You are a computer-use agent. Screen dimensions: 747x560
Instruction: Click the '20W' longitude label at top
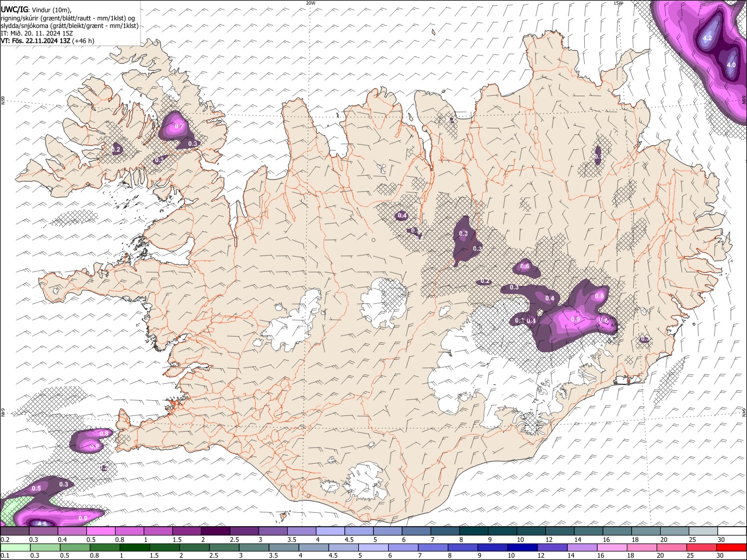click(x=311, y=3)
